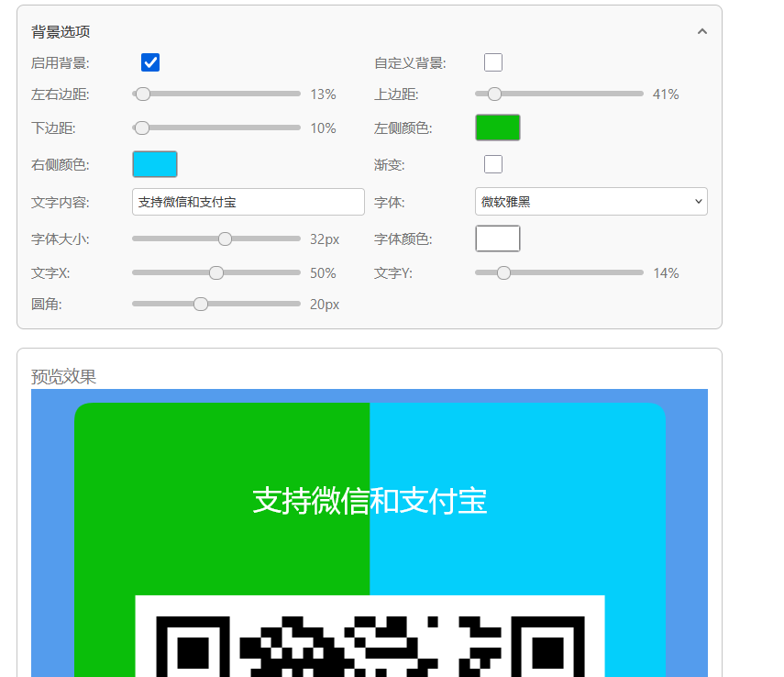Click the 50% value of 文字X
The width and height of the screenshot is (784, 677).
(323, 273)
